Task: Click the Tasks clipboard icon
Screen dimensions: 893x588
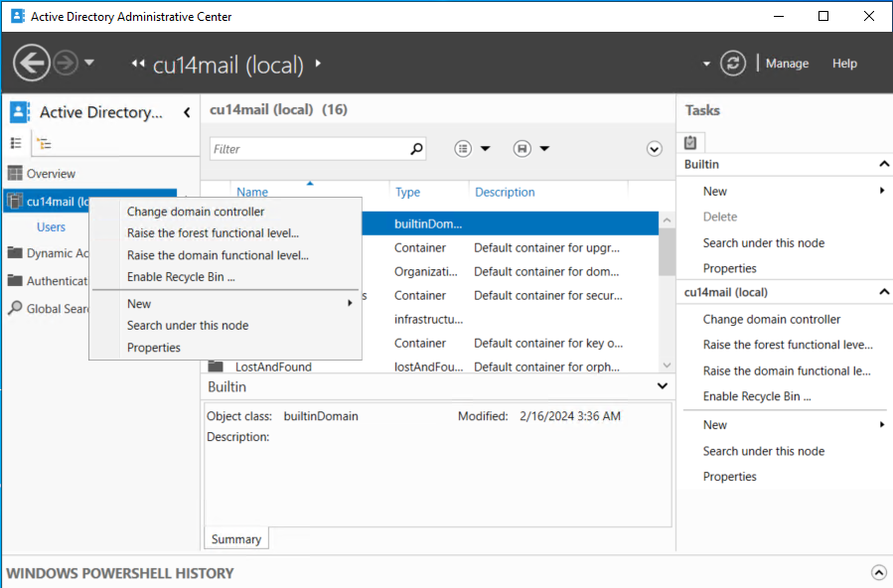Action: (x=690, y=142)
